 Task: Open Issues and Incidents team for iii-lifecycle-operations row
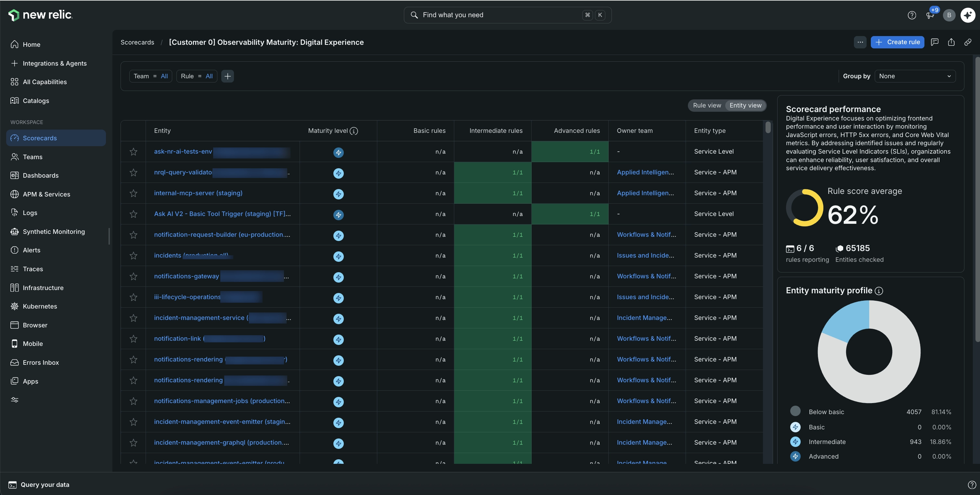pos(645,297)
